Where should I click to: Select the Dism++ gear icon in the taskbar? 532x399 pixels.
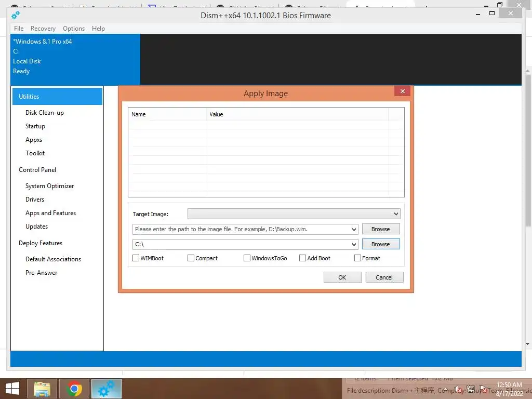107,389
